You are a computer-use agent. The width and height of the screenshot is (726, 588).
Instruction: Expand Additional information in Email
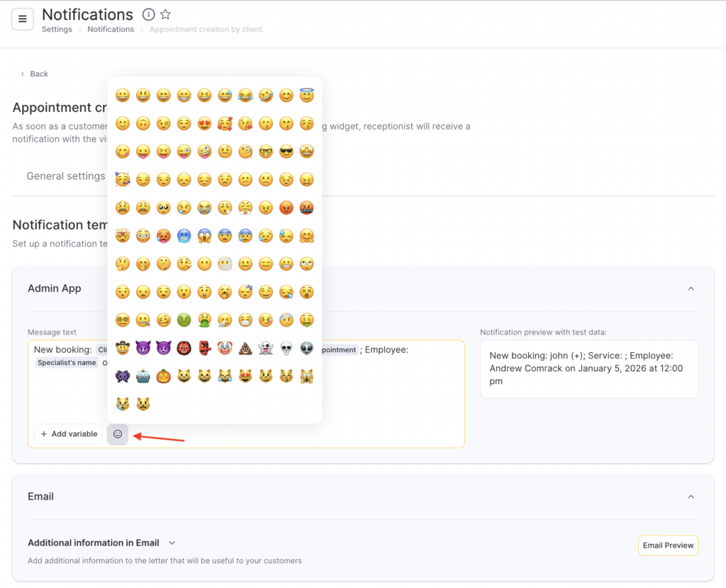click(172, 543)
